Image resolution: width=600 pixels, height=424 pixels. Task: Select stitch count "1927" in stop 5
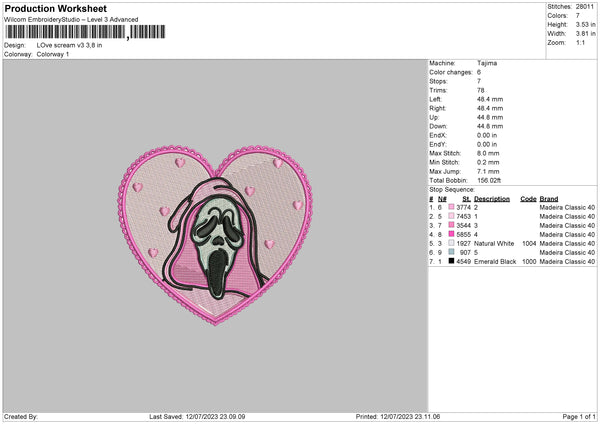tap(463, 243)
